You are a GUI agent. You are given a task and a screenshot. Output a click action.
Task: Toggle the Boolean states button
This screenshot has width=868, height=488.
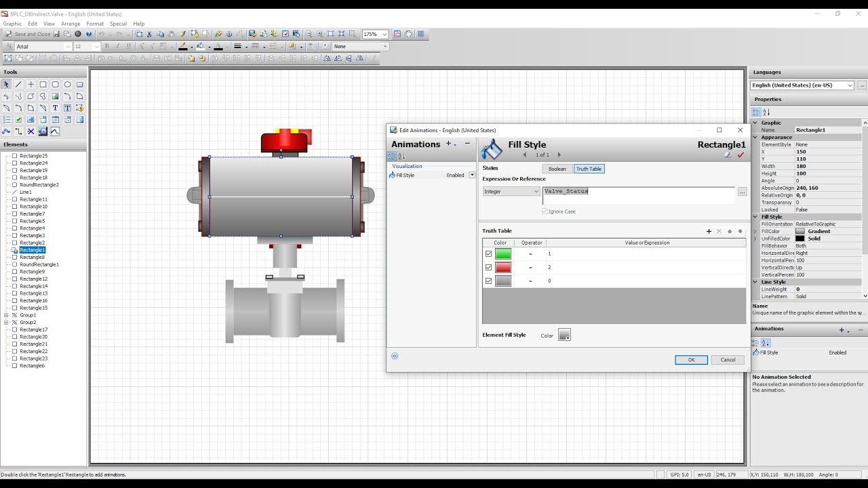[557, 169]
